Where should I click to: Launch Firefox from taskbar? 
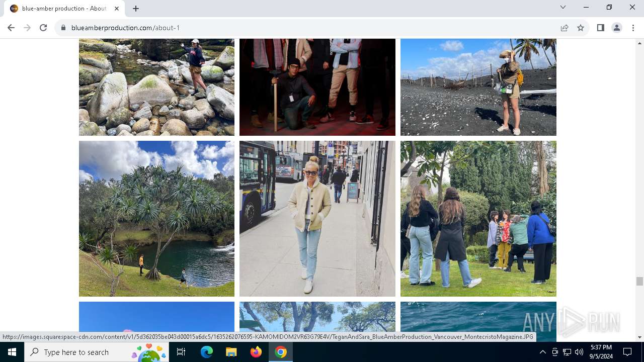256,352
